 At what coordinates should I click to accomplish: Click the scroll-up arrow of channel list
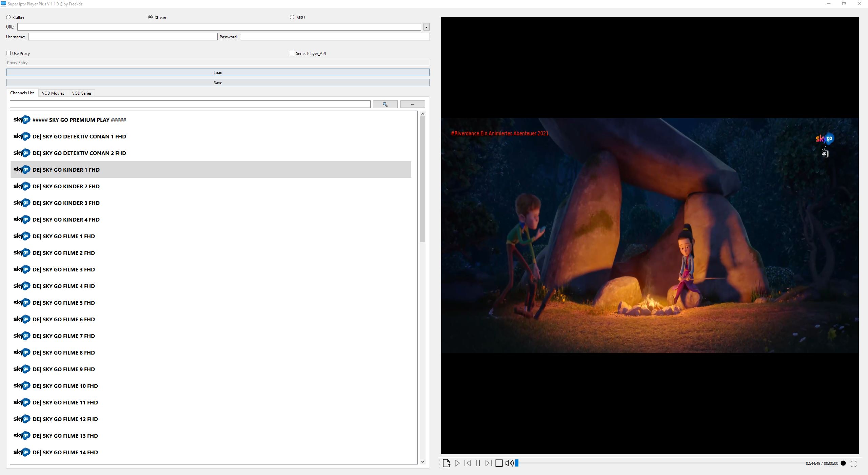(422, 114)
